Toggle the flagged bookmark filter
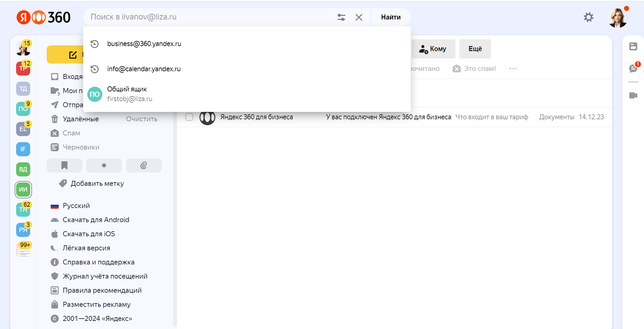The width and height of the screenshot is (644, 329). [64, 165]
